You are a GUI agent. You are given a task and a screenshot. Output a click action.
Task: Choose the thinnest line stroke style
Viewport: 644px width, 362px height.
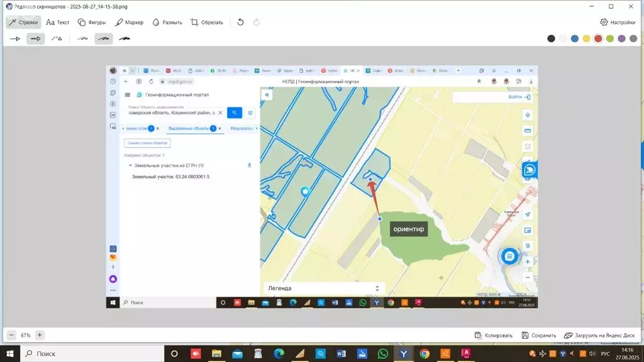point(82,38)
